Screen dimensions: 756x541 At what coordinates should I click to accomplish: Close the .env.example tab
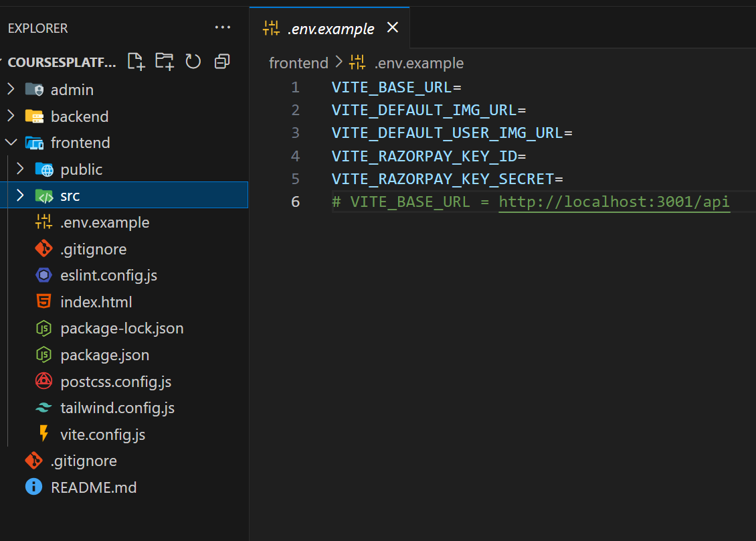[393, 27]
